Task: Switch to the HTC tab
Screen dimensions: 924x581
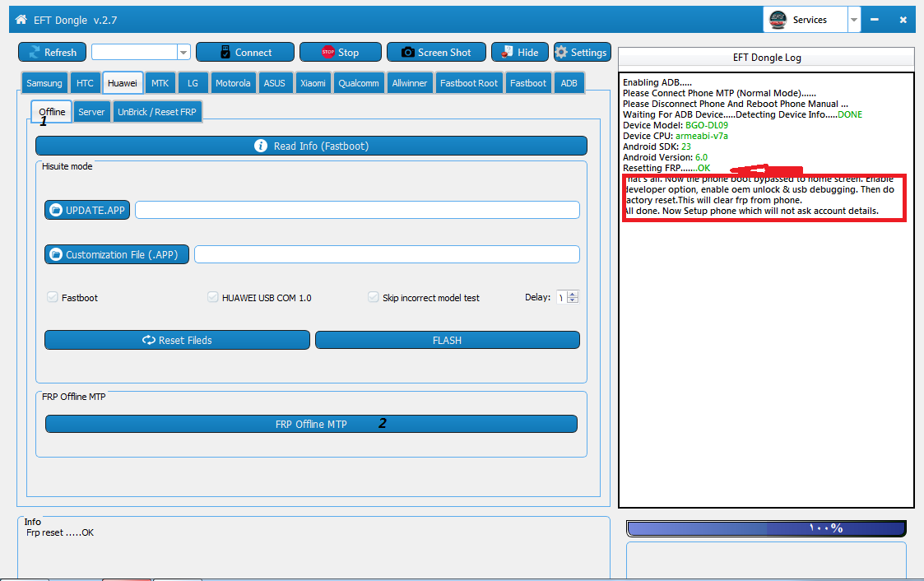Action: click(x=85, y=83)
